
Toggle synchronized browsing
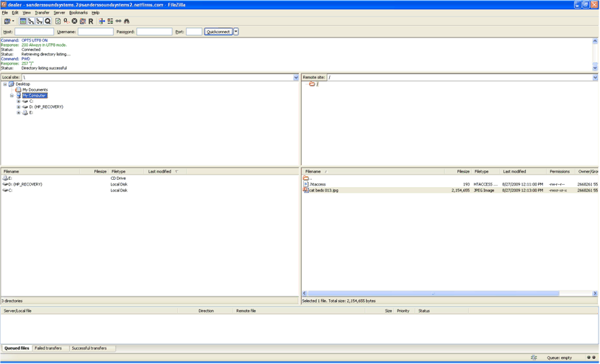tap(118, 22)
